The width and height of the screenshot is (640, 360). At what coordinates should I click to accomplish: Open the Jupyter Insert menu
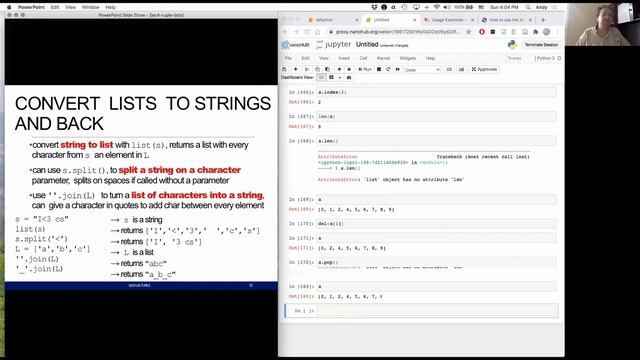point(344,58)
